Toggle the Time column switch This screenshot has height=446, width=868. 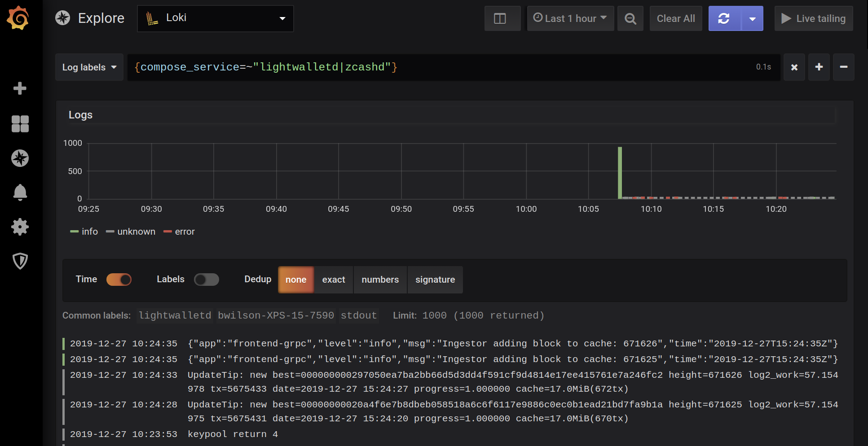119,280
